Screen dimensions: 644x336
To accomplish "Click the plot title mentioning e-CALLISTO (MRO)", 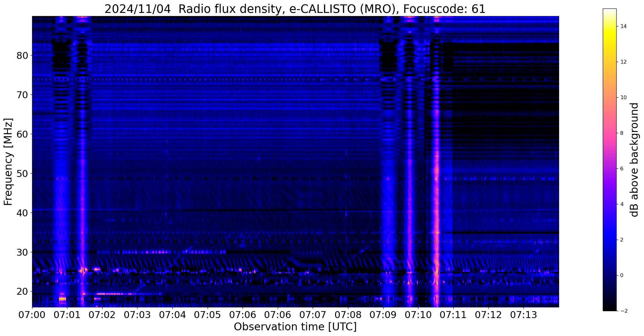I will tap(295, 9).
